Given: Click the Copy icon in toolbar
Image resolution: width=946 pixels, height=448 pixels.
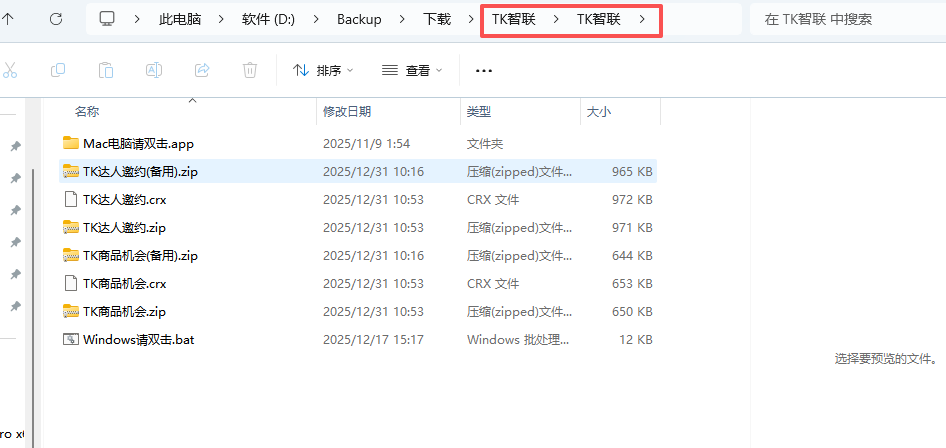Looking at the screenshot, I should coord(58,70).
